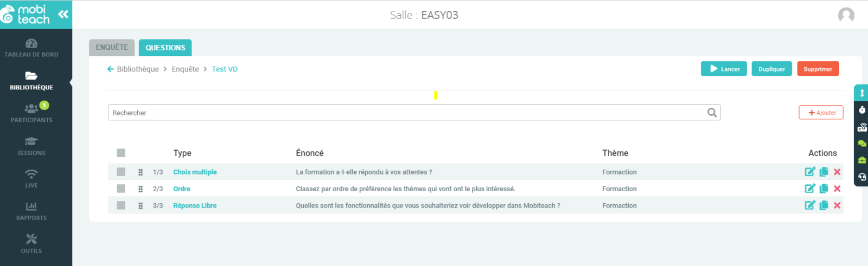Click the drag handle of question 3/3

[x=141, y=206]
